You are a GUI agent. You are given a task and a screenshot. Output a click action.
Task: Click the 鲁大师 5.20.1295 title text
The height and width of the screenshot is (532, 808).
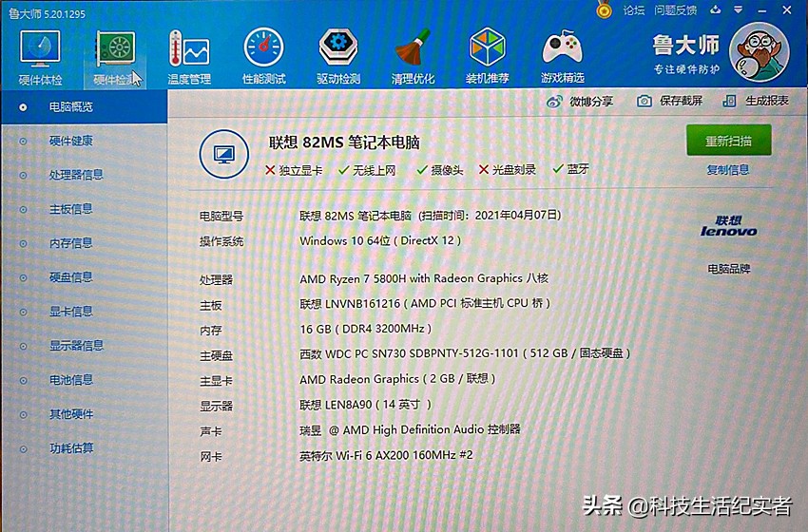point(47,14)
